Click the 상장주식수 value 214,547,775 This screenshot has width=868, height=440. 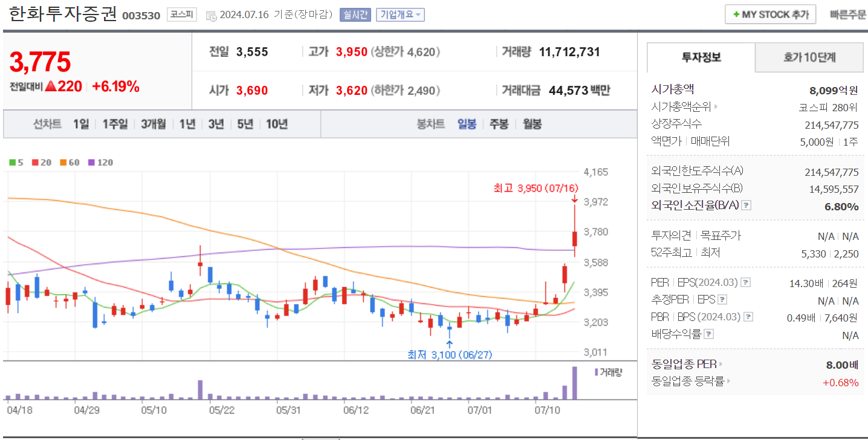[x=831, y=125]
